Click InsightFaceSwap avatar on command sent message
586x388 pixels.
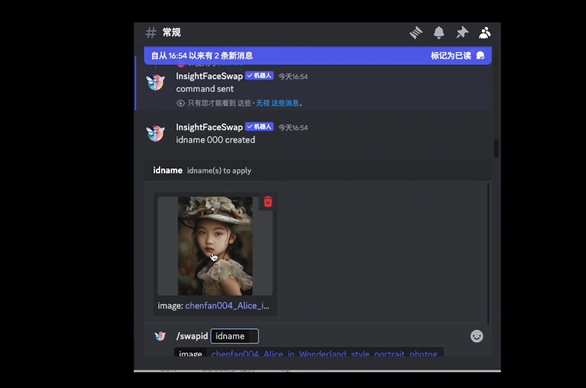(x=156, y=82)
